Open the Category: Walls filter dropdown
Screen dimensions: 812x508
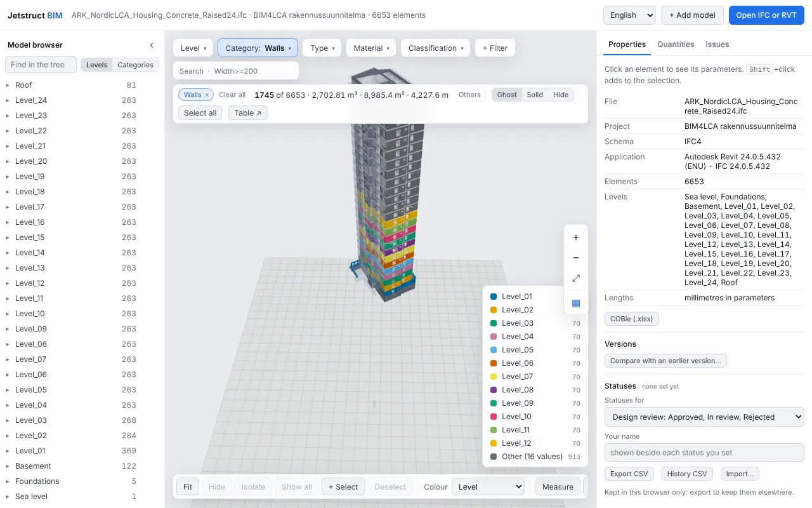[x=258, y=48]
